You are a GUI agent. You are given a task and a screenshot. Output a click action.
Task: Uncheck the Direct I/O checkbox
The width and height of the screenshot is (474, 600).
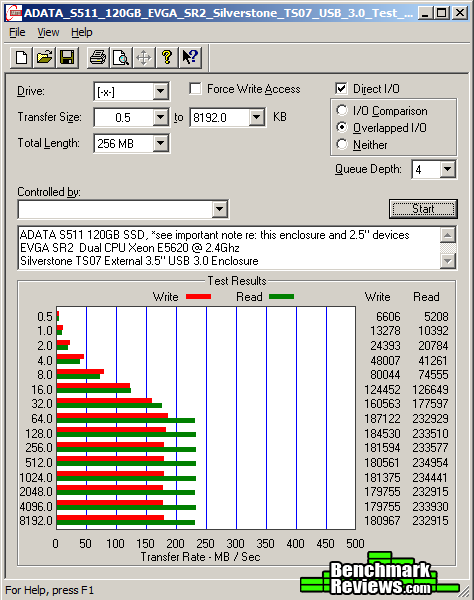pyautogui.click(x=341, y=89)
